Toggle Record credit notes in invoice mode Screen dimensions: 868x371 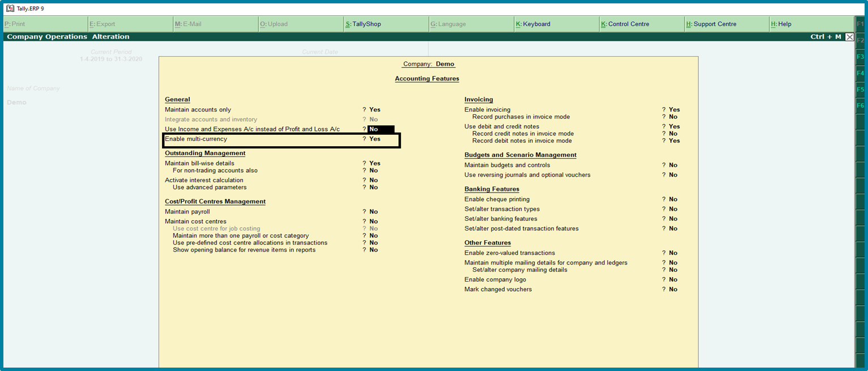pyautogui.click(x=673, y=134)
